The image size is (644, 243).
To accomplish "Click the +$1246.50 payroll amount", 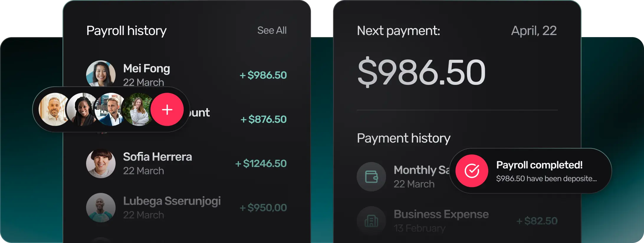I will (261, 163).
